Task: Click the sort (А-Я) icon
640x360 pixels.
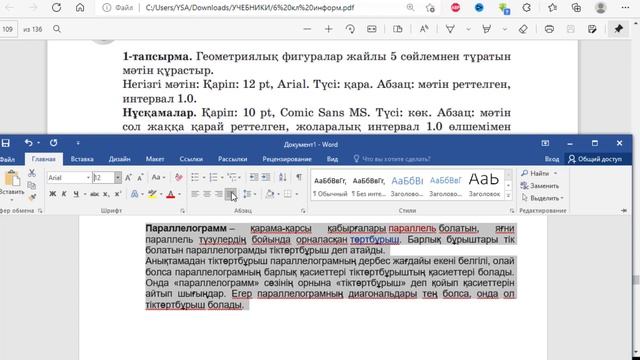Action: [282, 177]
